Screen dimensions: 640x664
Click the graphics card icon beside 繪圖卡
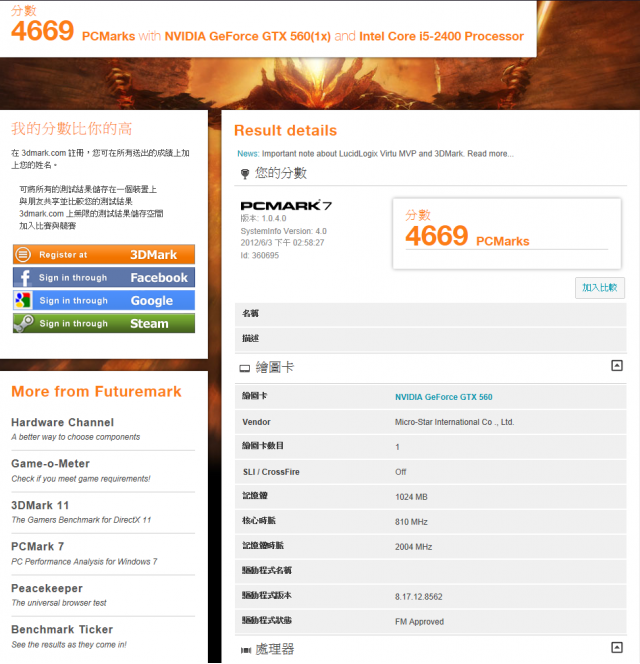245,368
